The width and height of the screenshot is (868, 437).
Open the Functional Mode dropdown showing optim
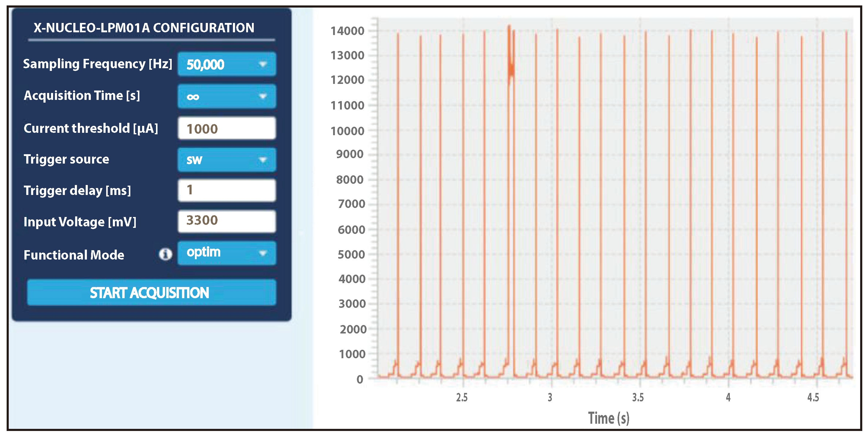(x=227, y=253)
